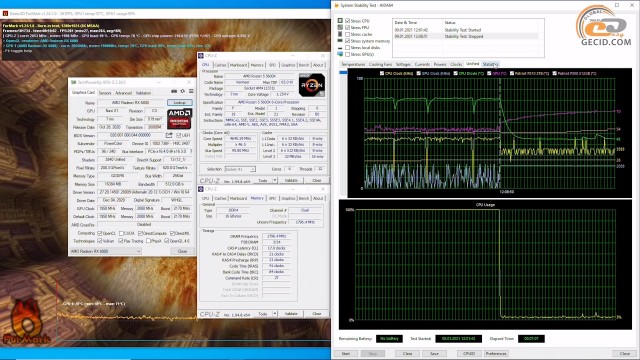640x360 pixels.
Task: Open the Voltages tab in AIDA64
Action: pos(403,64)
